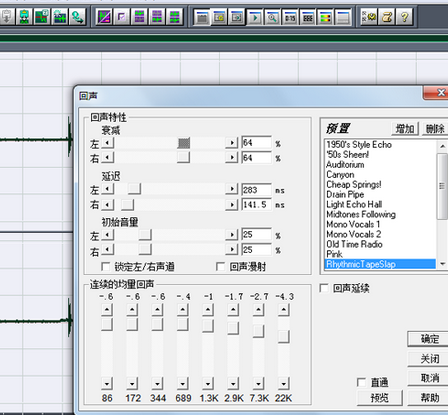Click the green figure icon in first toolbar group

[24, 17]
